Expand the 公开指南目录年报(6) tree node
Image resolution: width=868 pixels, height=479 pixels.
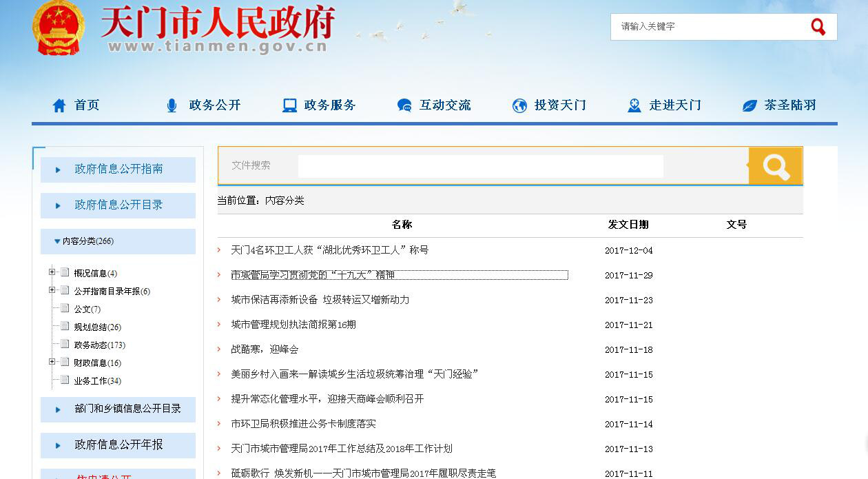point(52,290)
